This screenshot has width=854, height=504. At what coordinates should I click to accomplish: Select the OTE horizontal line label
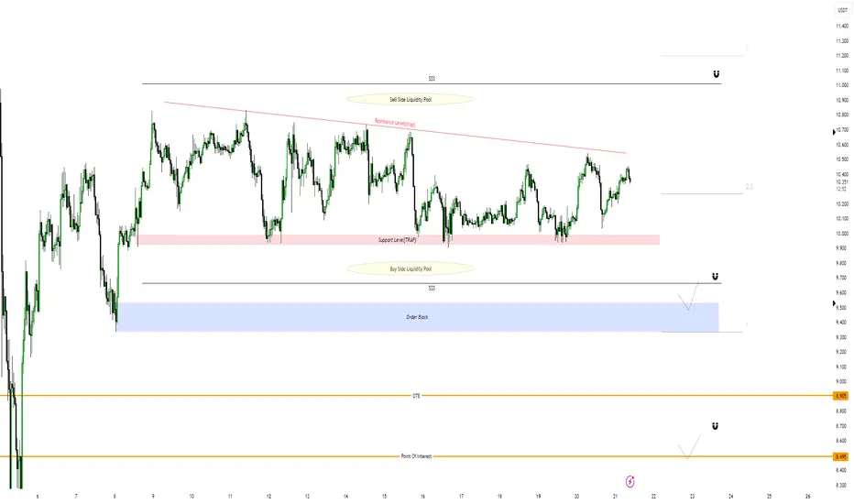(x=416, y=396)
